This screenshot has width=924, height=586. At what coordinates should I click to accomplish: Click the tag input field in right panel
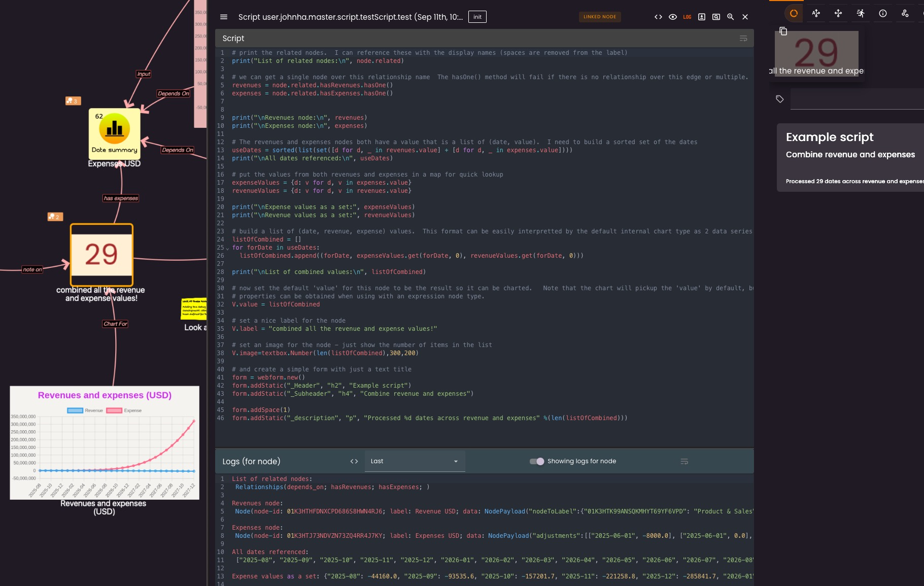857,99
